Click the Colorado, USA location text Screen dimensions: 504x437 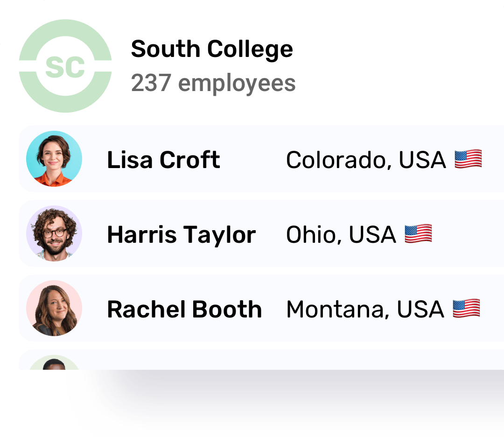tap(366, 160)
